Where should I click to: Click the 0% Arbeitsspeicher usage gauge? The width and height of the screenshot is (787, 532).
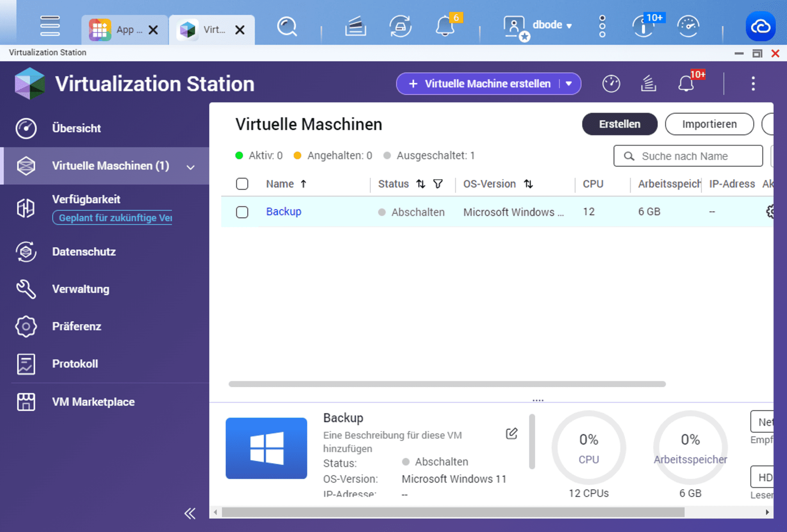[x=690, y=448]
